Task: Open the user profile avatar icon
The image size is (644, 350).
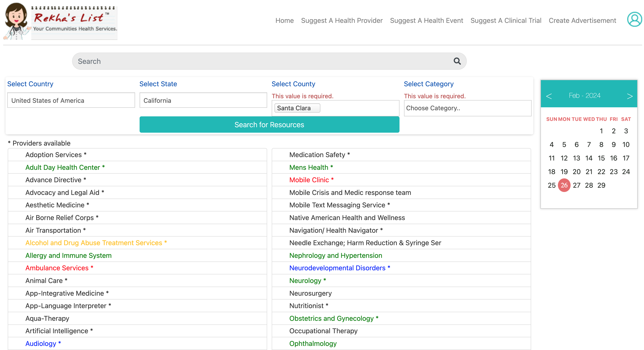Action: (634, 19)
